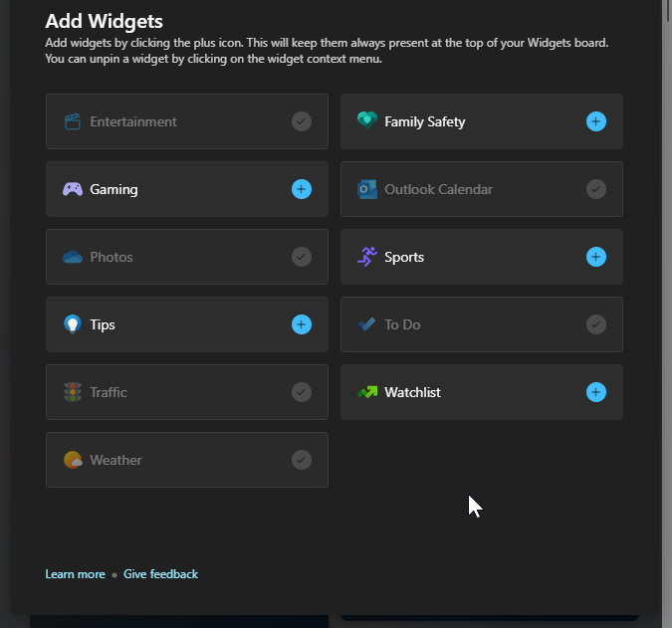Add the Family Safety widget with plus icon

596,121
